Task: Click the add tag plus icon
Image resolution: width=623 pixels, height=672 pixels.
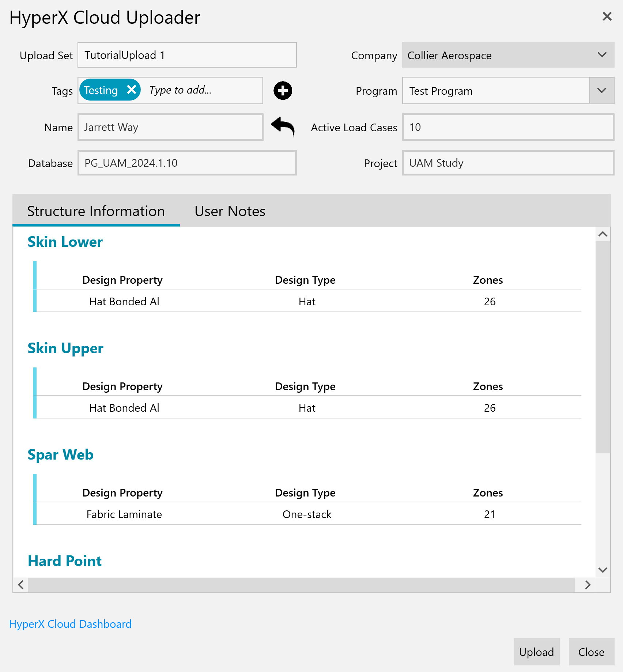Action: pos(283,90)
